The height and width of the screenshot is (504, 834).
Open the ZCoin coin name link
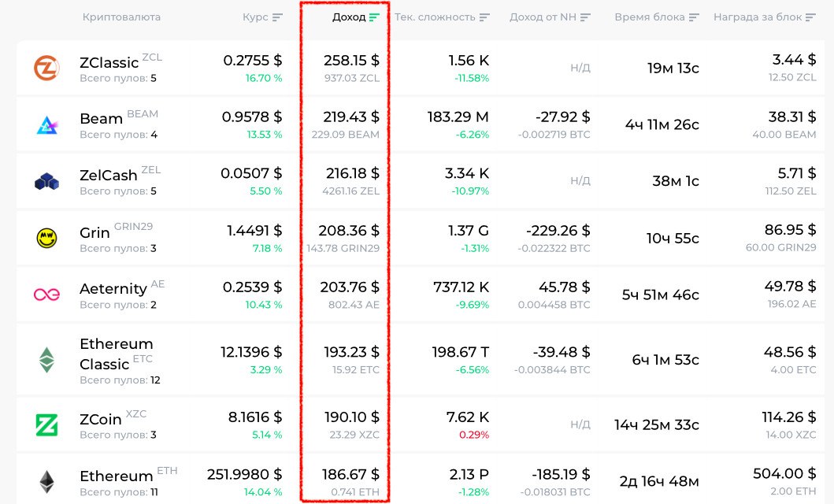click(x=101, y=419)
